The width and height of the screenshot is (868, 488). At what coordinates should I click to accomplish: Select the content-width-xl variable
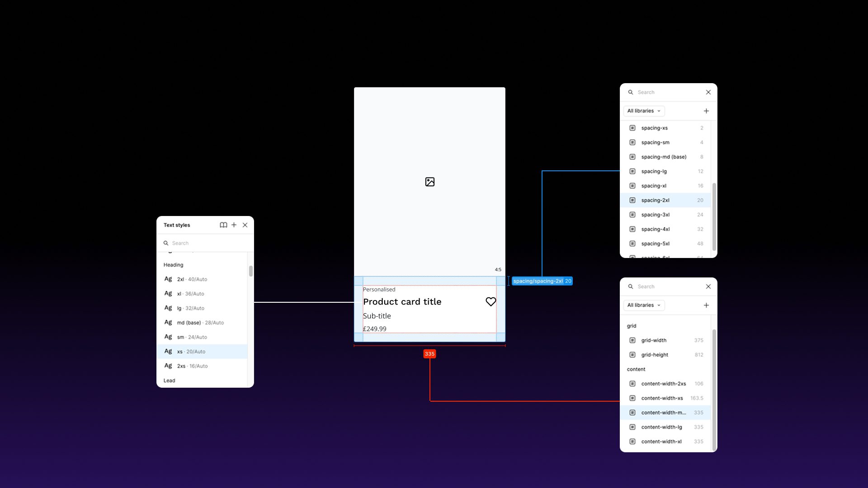[x=665, y=441]
